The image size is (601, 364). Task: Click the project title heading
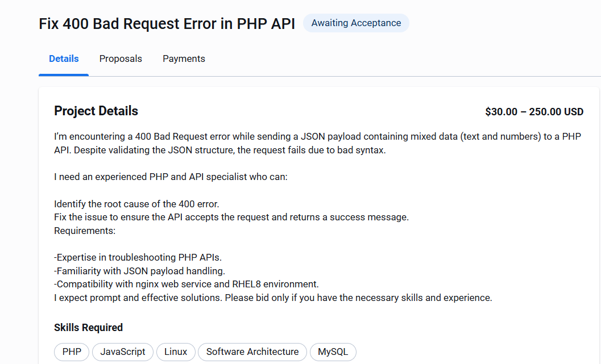pyautogui.click(x=167, y=24)
